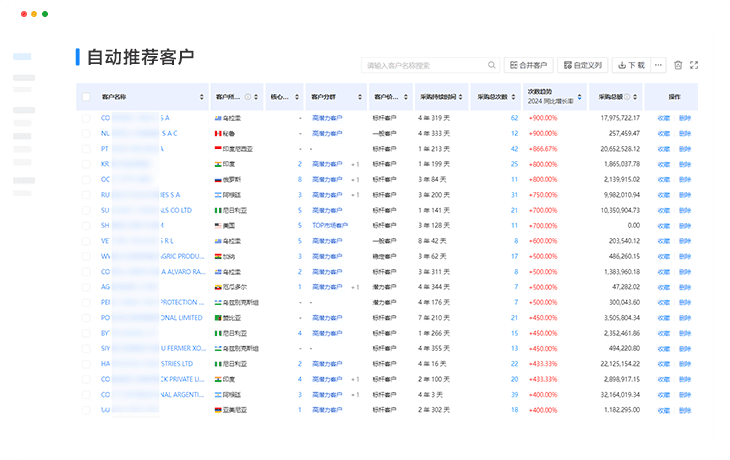Sort by 采购持续时间 column arrows
Screen dimensions: 730x460
point(461,97)
